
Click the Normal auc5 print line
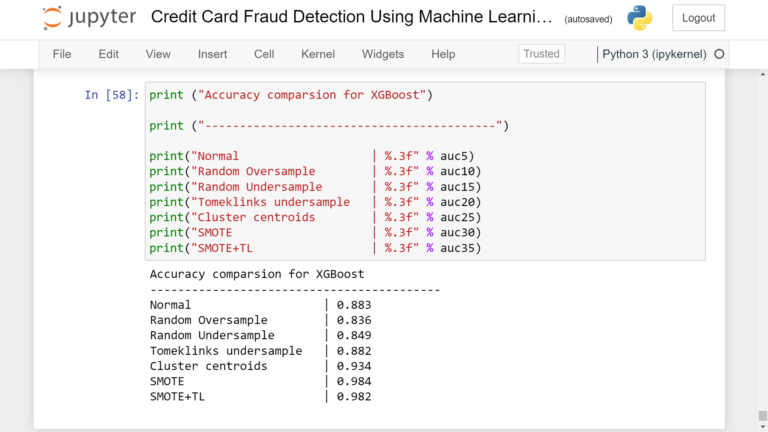tap(312, 156)
